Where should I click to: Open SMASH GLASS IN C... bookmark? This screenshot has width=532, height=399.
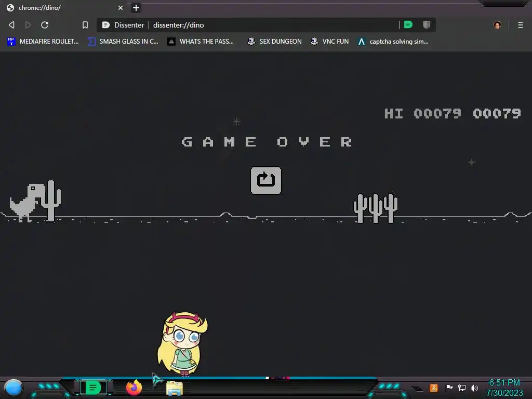(x=123, y=42)
